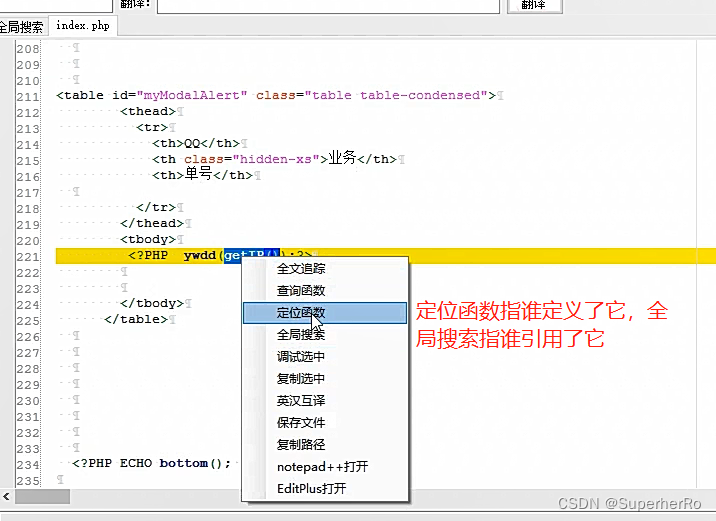
Task: Click the 翻译 button at top right
Action: (534, 5)
